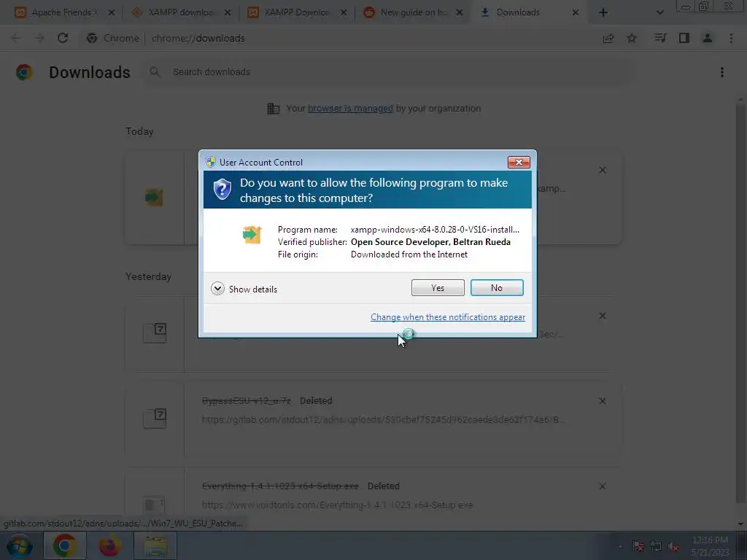Close the 'New guide on ho' tab
Screen dimensions: 747x560
(460, 13)
